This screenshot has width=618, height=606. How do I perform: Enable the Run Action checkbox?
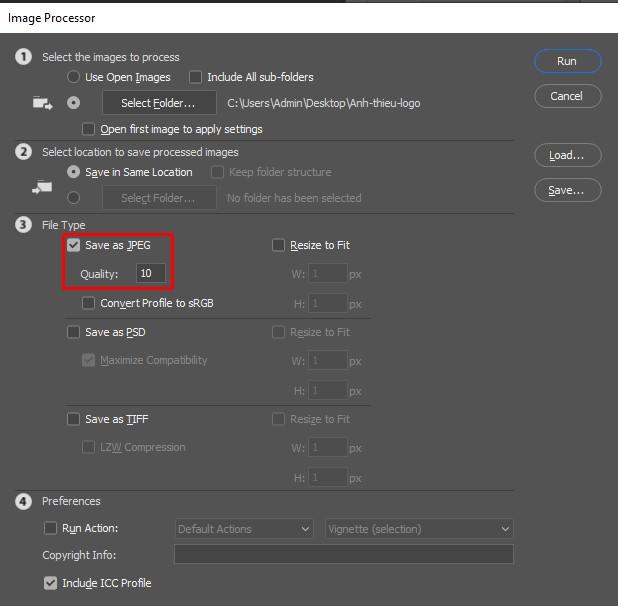[51, 528]
